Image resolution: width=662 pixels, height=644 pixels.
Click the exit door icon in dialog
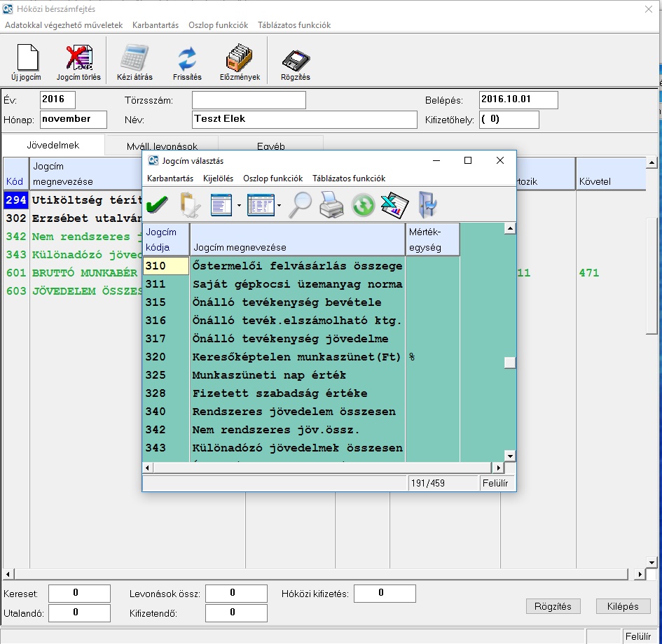(427, 205)
